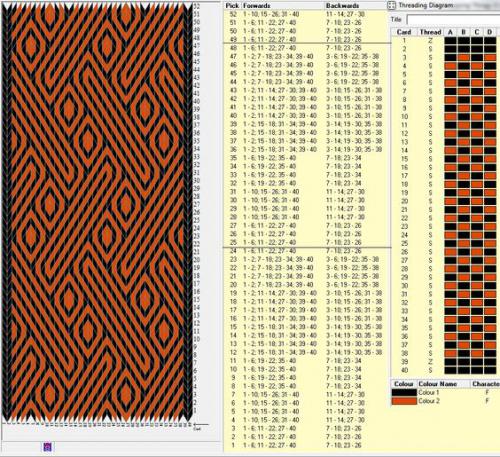
Task: Click the Threading Diagram window icon
Action: point(392,5)
